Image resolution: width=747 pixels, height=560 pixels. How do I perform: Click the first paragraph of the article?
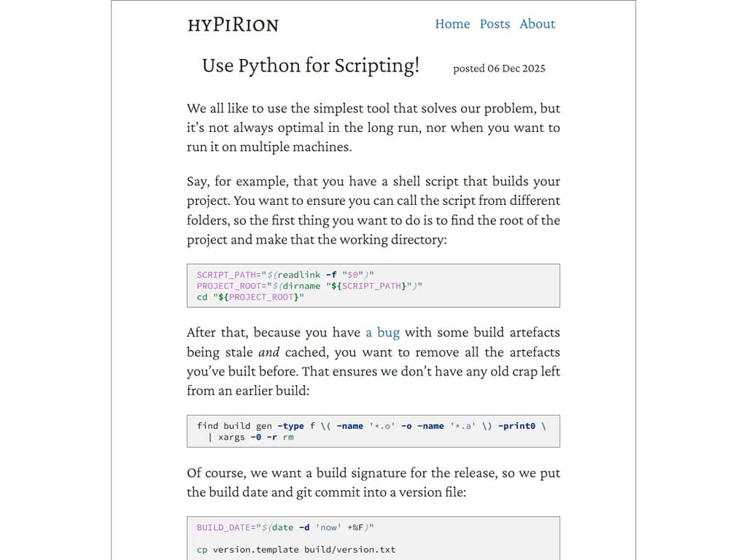point(373,128)
